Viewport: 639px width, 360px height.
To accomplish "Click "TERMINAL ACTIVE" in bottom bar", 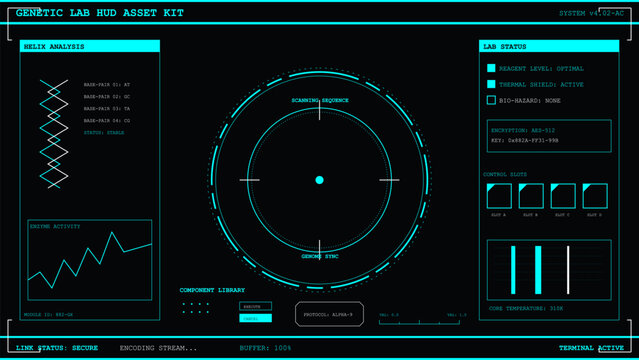I will (591, 348).
